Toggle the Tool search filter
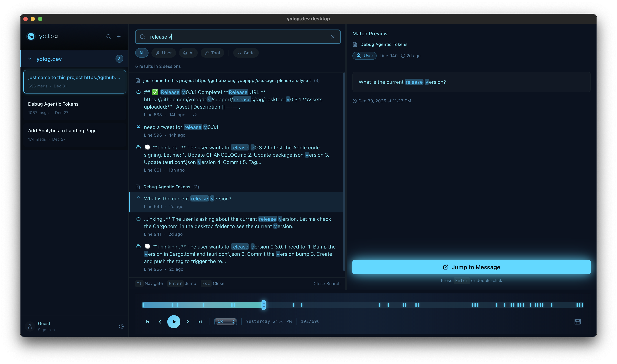The height and width of the screenshot is (364, 617). pyautogui.click(x=212, y=53)
